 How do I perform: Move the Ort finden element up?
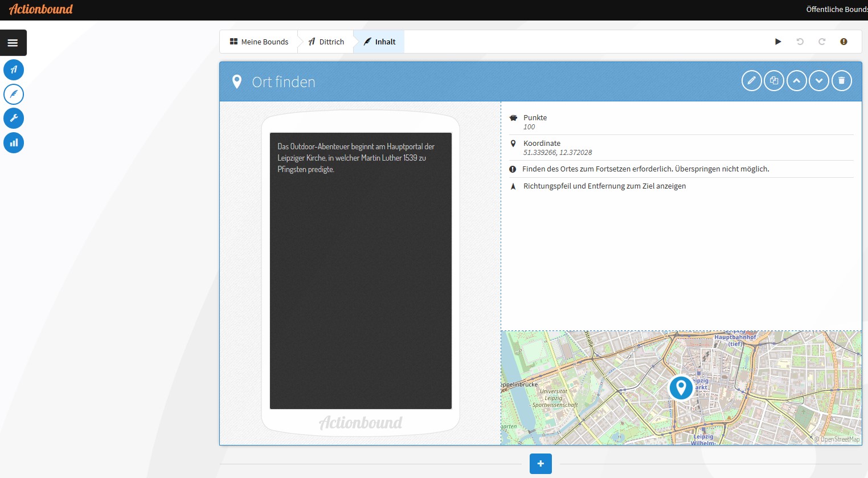(797, 81)
